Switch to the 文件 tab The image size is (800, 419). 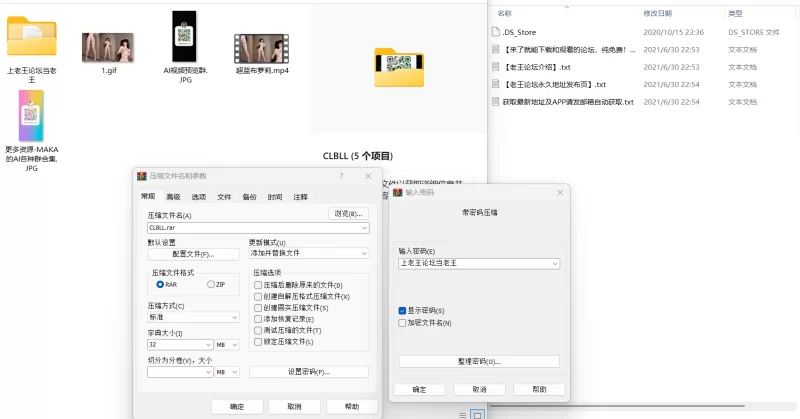224,197
